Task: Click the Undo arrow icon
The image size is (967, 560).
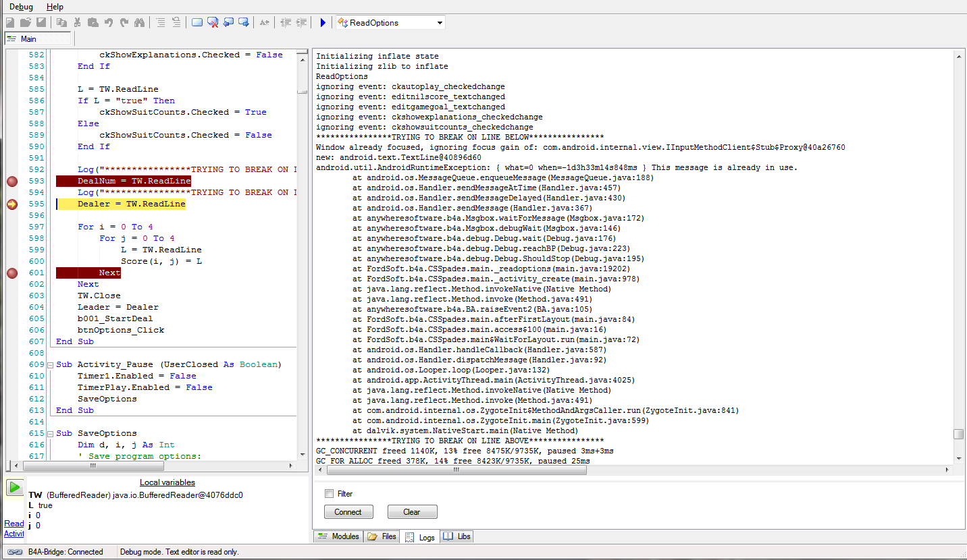Action: pyautogui.click(x=109, y=23)
